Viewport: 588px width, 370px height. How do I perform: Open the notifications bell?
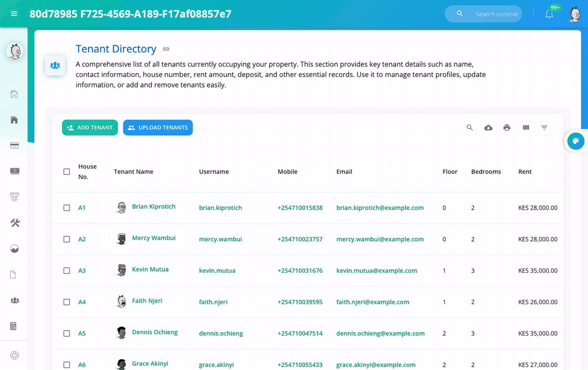(x=549, y=14)
